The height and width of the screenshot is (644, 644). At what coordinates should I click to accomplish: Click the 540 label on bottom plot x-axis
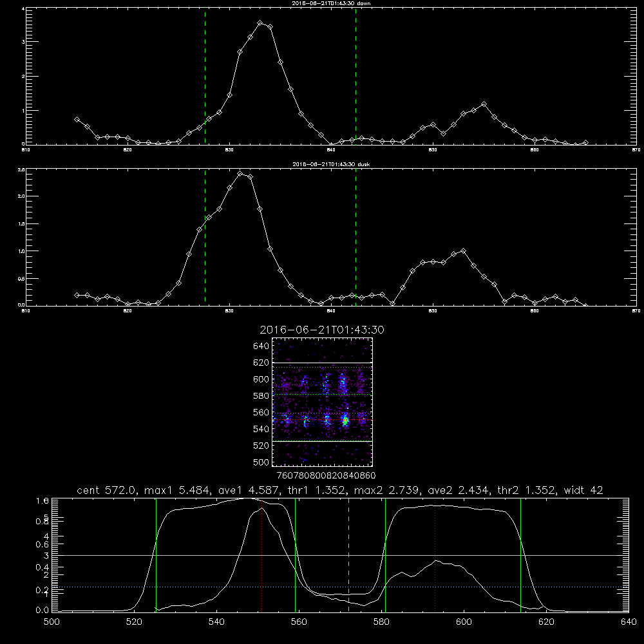[216, 622]
